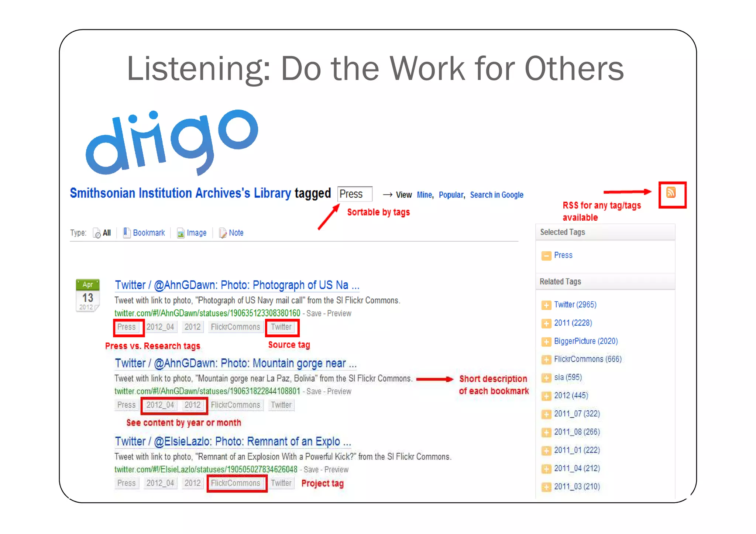
Task: Open tweet titled Mountain gorge near...
Action: pyautogui.click(x=236, y=364)
